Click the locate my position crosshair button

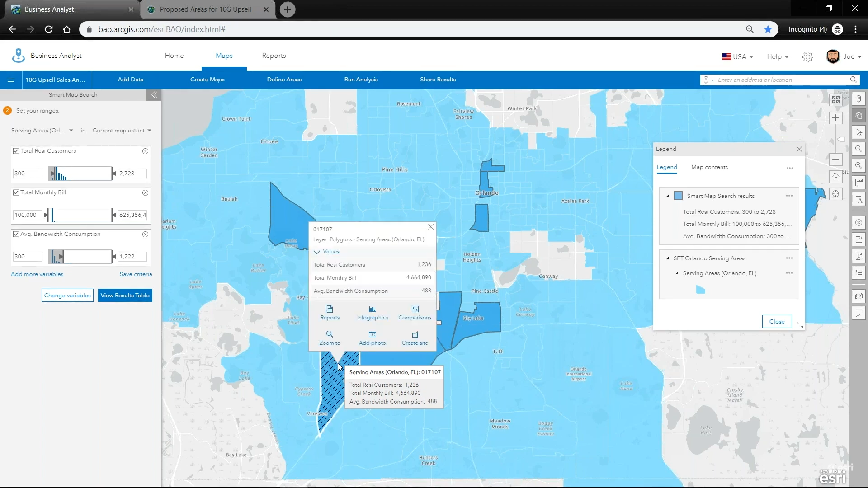click(x=835, y=194)
